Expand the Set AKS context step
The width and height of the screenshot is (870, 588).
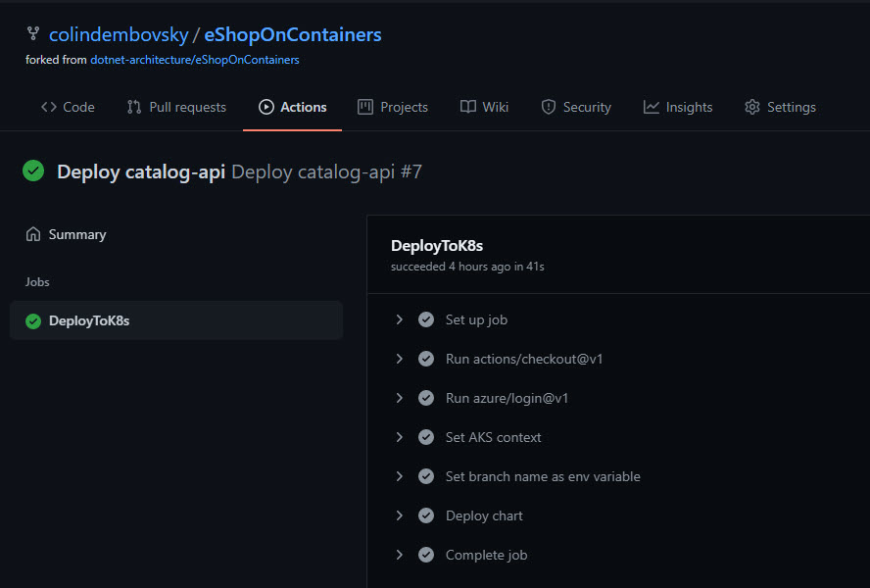pos(399,437)
